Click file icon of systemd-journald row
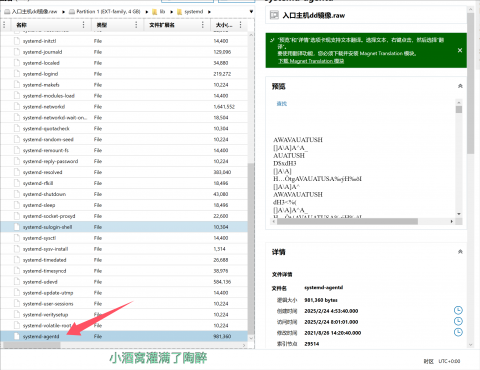The height and width of the screenshot is (370, 480). [17, 52]
